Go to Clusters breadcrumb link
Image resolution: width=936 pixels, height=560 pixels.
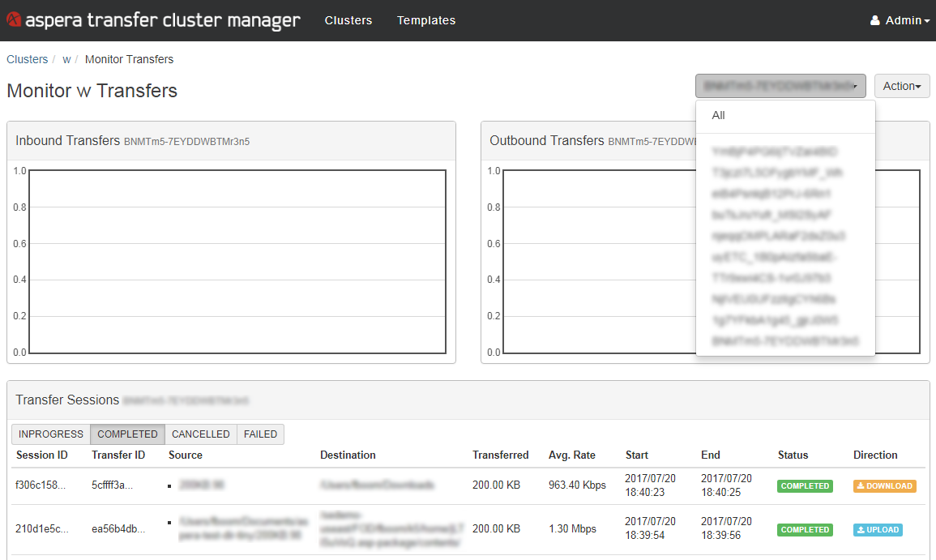(x=28, y=59)
